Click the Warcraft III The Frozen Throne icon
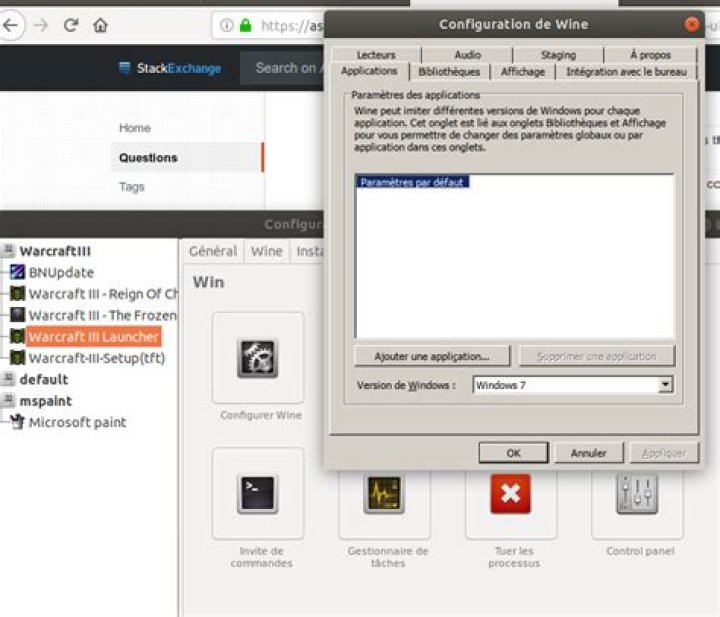 [17, 315]
